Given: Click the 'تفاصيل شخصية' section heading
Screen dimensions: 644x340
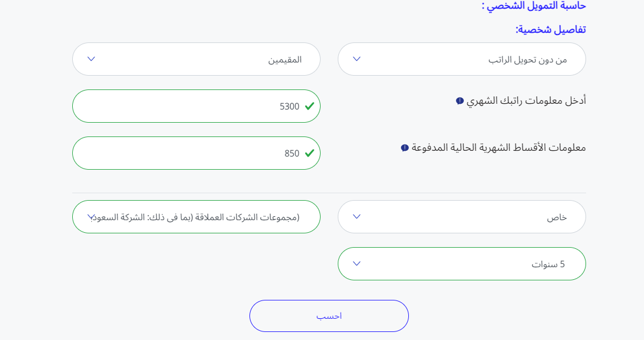Looking at the screenshot, I should (551, 29).
